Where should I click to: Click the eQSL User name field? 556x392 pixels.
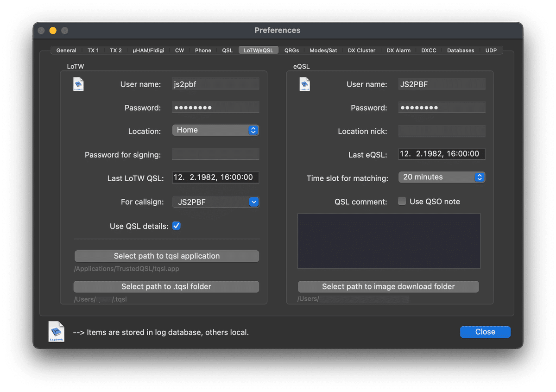click(442, 84)
